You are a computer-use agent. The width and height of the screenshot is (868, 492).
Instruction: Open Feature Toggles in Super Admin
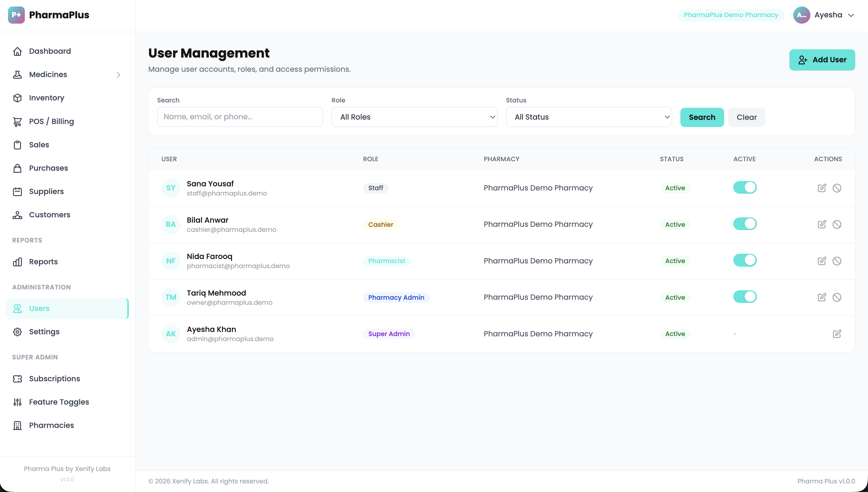tap(67, 402)
